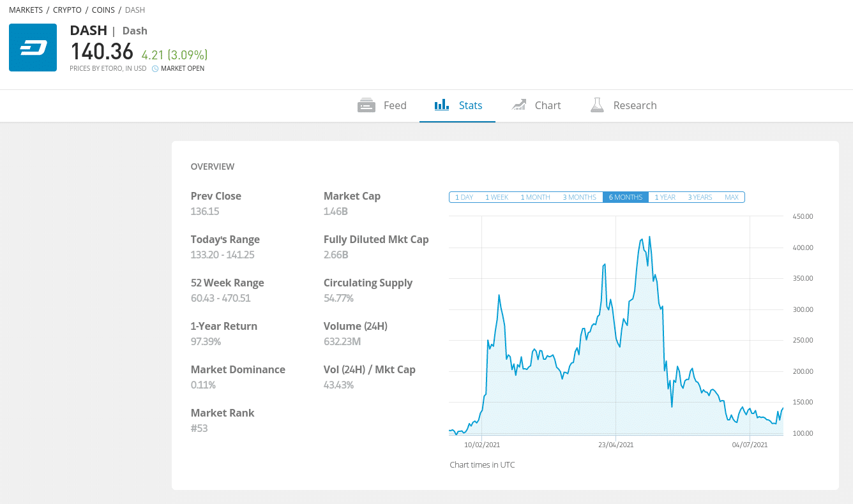Click the 250.00 y-axis label
The width and height of the screenshot is (853, 504).
point(803,340)
